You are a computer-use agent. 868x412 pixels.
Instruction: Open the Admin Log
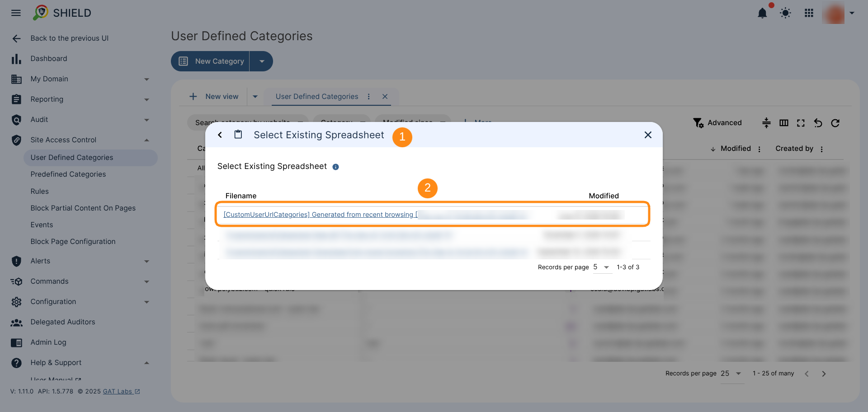coord(48,342)
